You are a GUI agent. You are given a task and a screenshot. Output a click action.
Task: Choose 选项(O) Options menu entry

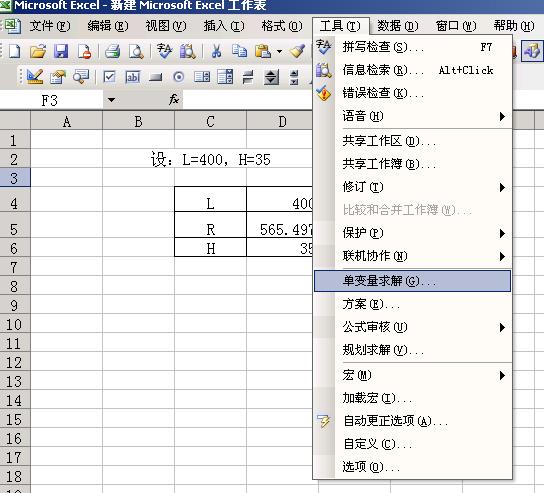413,467
